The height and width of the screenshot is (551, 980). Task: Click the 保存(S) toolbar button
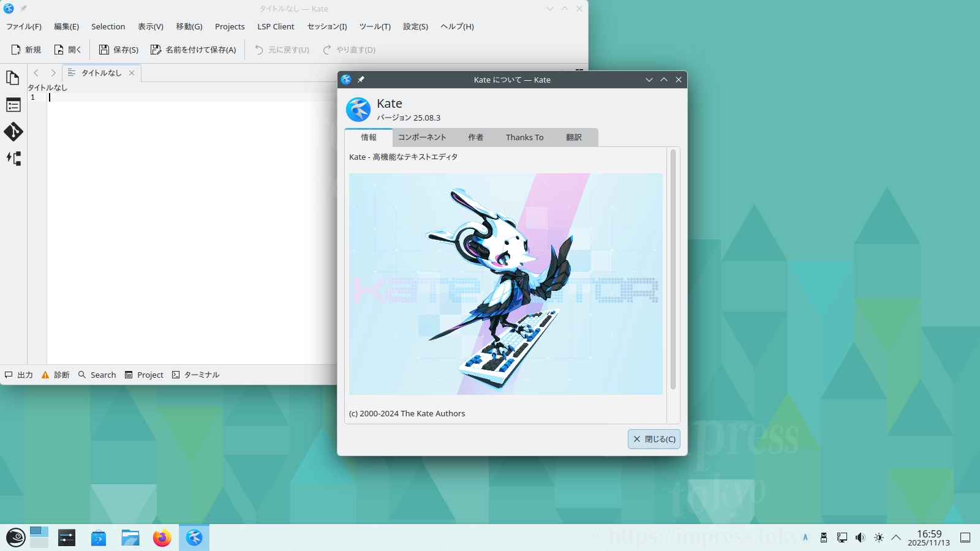[119, 50]
